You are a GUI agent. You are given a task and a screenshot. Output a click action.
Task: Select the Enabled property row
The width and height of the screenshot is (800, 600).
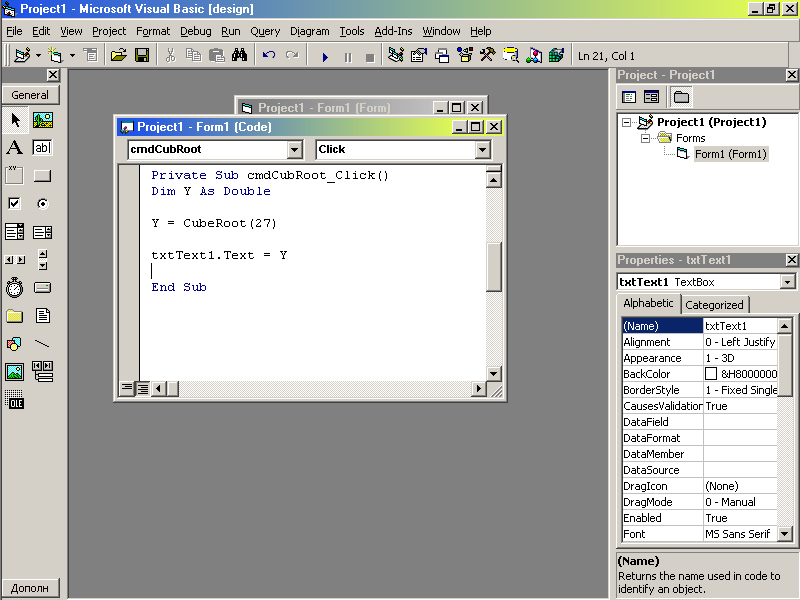point(699,518)
